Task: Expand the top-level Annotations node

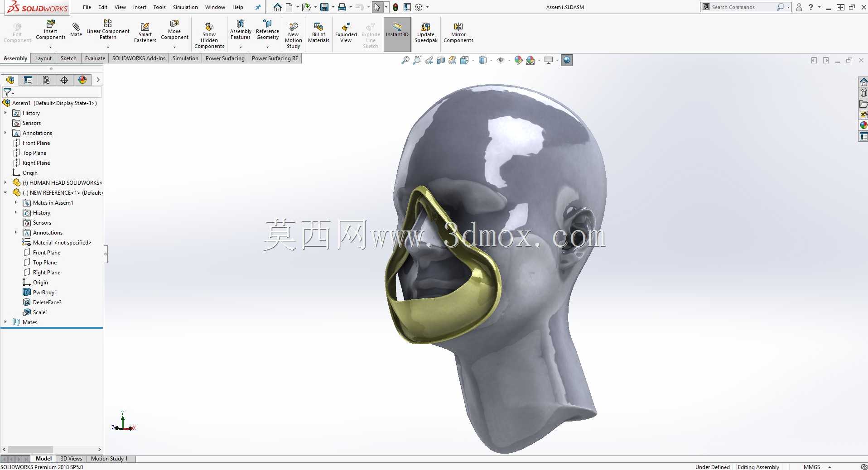Action: [5, 133]
